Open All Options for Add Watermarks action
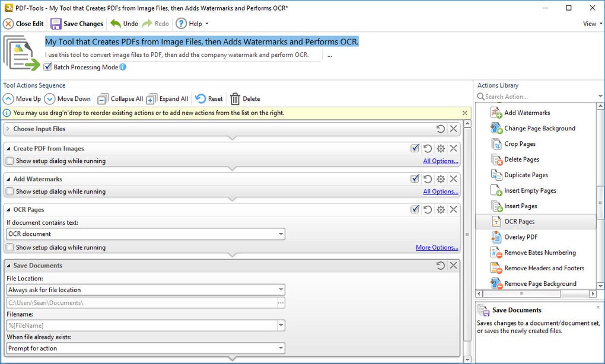 tap(441, 191)
